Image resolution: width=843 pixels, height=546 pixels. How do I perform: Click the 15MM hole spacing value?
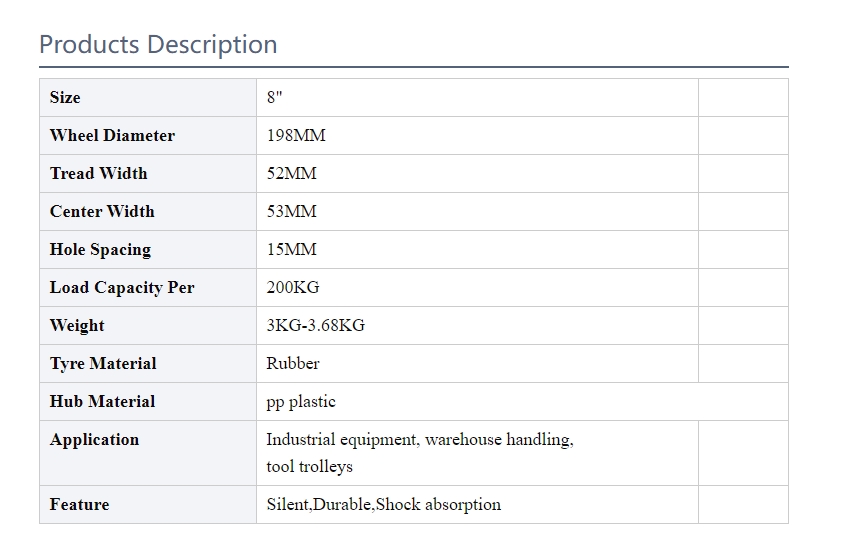pyautogui.click(x=292, y=250)
